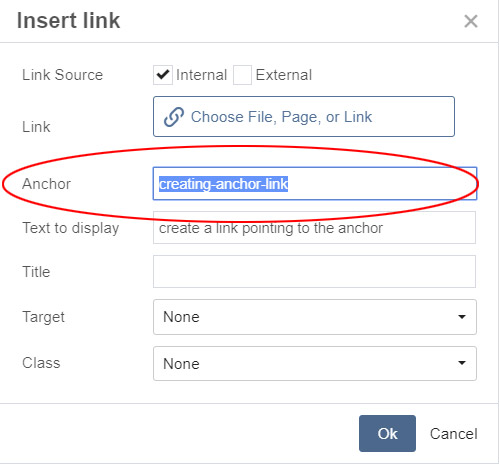Close the Insert link dialog
The height and width of the screenshot is (464, 499).
pos(471,21)
